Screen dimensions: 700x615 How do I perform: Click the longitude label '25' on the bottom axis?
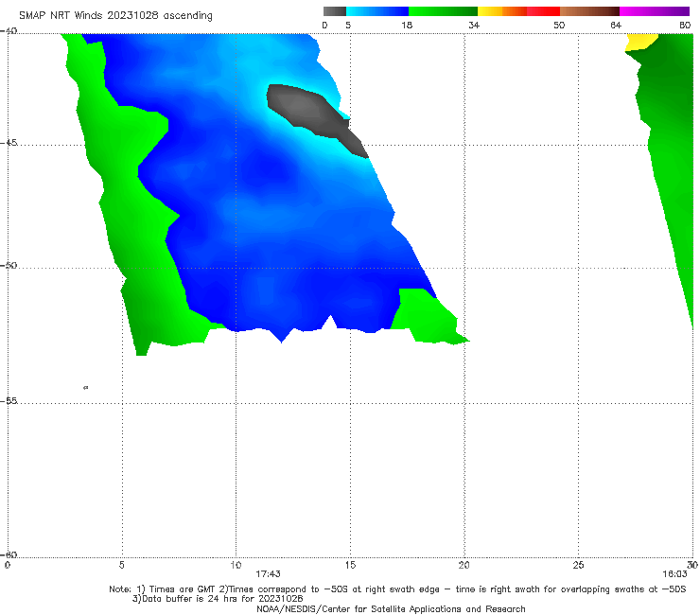click(578, 566)
